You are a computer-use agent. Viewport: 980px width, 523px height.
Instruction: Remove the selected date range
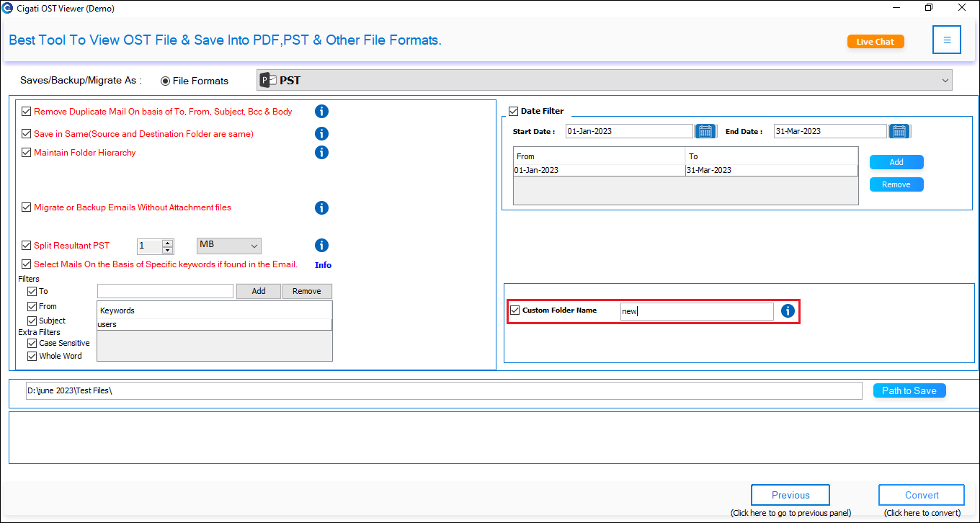click(x=896, y=184)
